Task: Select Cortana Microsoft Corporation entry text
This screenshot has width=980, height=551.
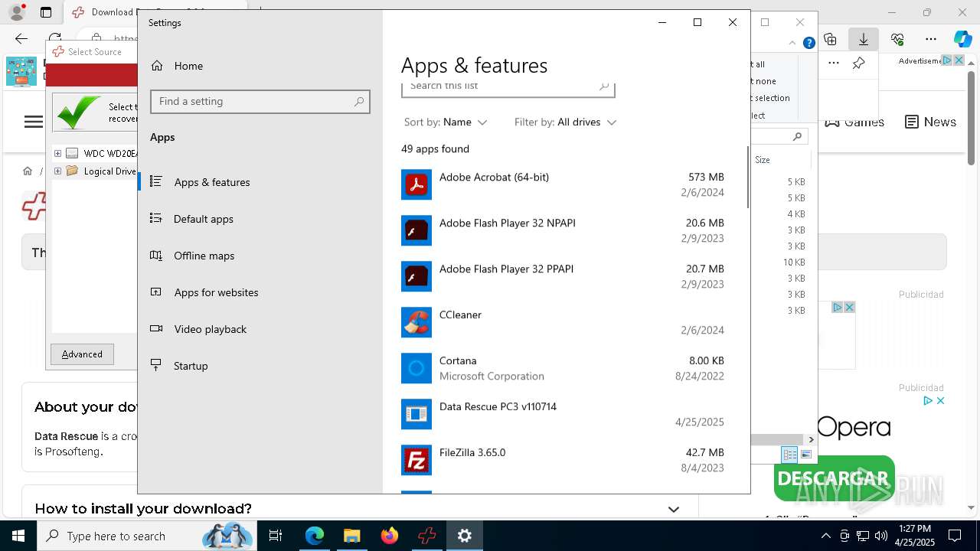Action: point(492,368)
